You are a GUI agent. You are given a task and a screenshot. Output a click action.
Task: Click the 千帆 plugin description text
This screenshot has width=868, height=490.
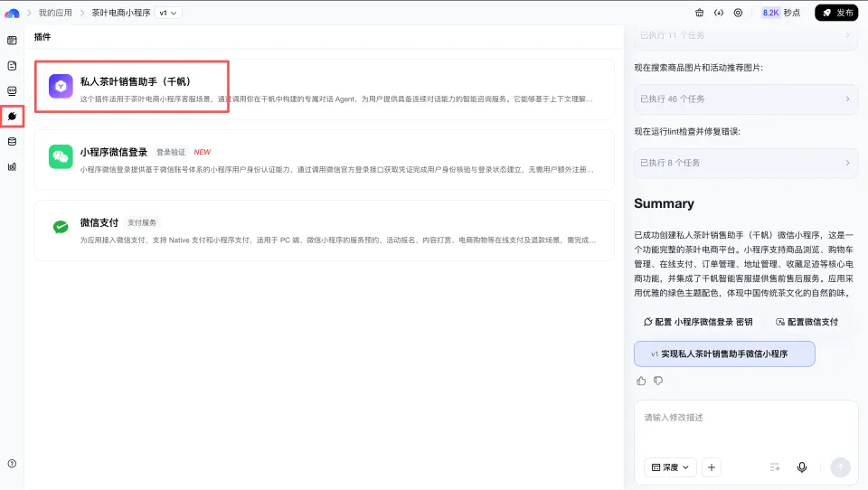[x=336, y=99]
